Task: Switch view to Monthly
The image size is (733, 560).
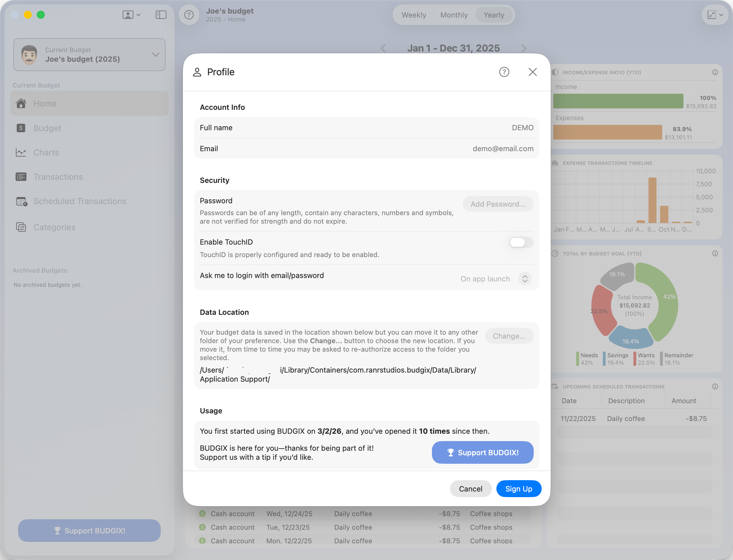Action: tap(454, 15)
